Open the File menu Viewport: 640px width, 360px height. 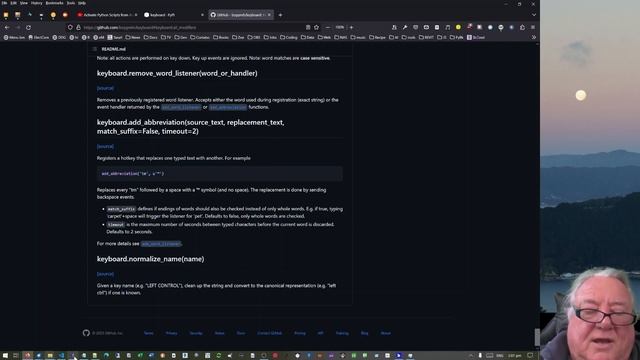click(x=4, y=3)
